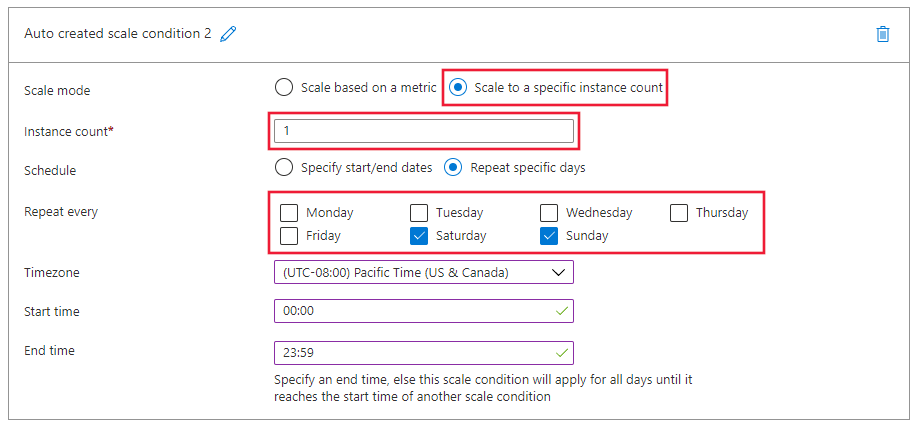918x428 pixels.
Task: Select Scale to a specific instance count
Action: tap(458, 87)
